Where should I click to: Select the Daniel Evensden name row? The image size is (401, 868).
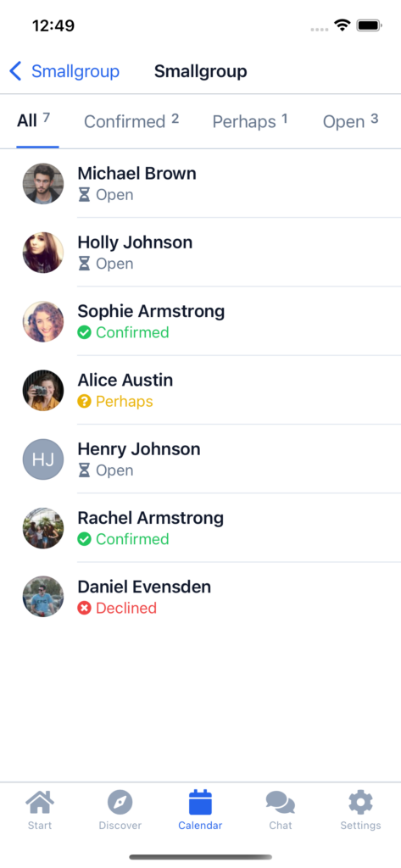200,597
